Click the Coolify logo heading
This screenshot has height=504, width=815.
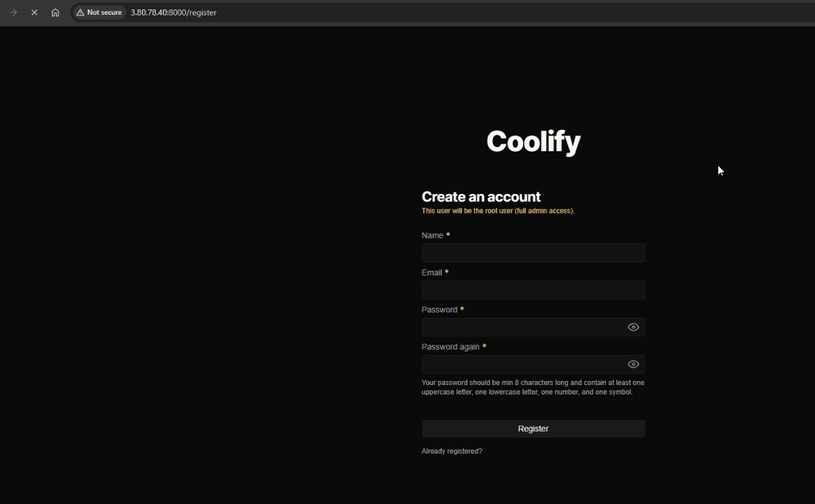pos(533,142)
